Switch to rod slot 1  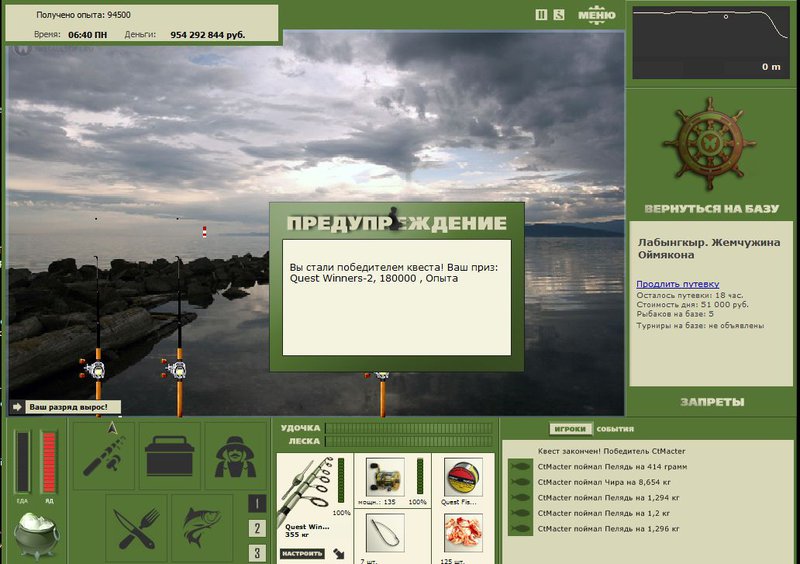(257, 504)
